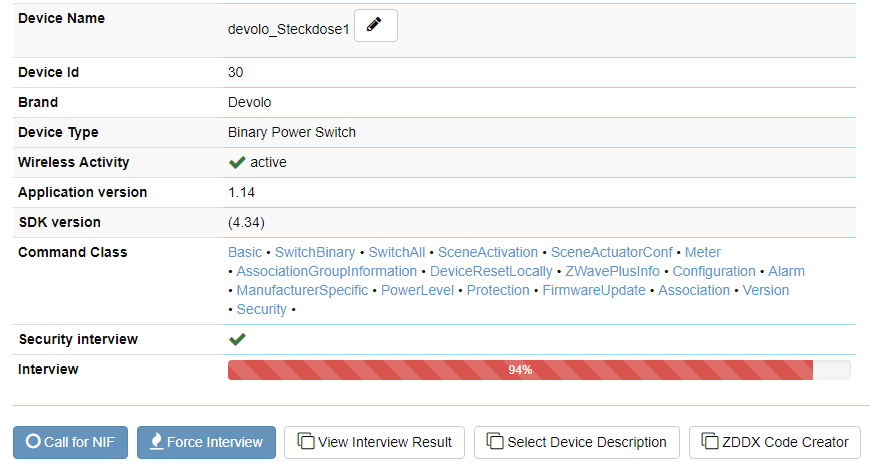This screenshot has height=476, width=870.
Task: Open the FirmwareUpdate command class
Action: [x=596, y=290]
